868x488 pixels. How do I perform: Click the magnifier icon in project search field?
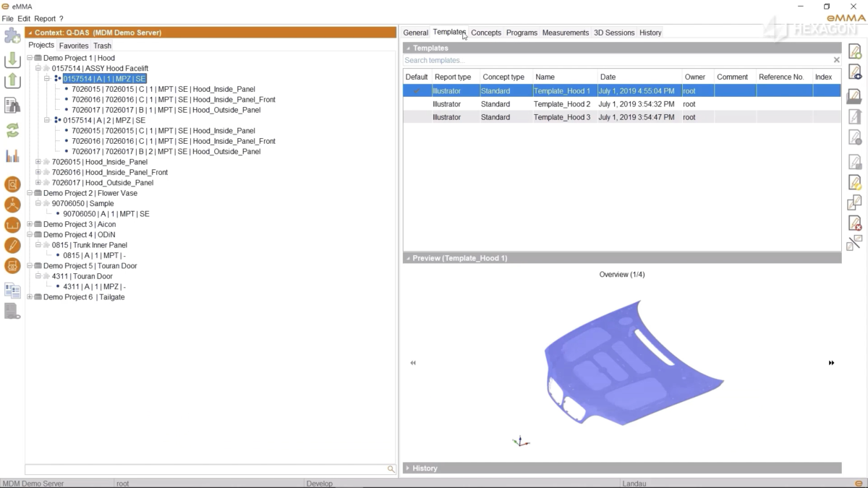click(391, 469)
